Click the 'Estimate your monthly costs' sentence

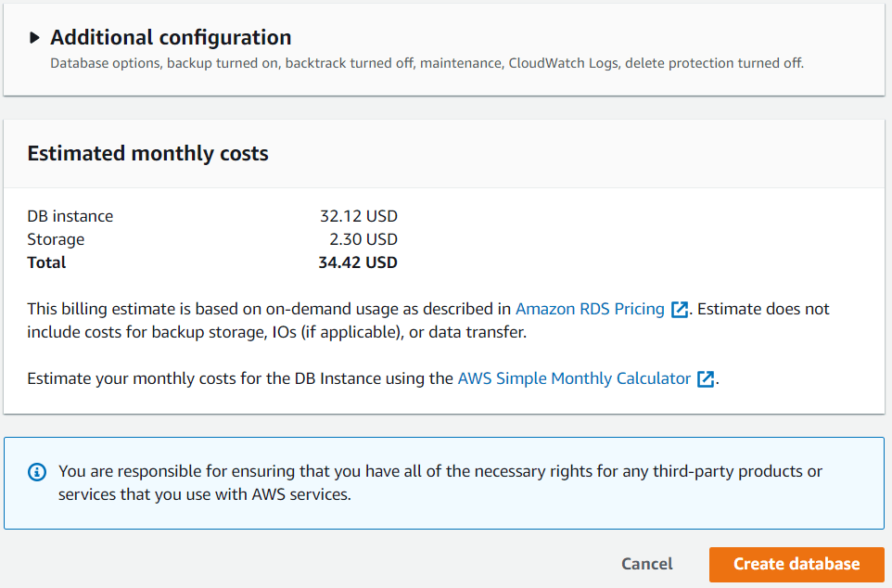[x=240, y=378]
